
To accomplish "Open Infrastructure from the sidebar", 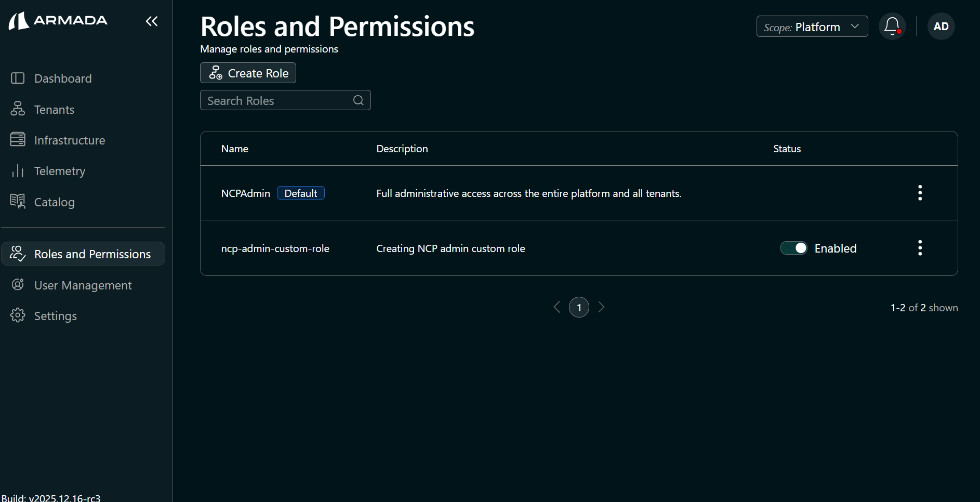I will [x=17, y=140].
